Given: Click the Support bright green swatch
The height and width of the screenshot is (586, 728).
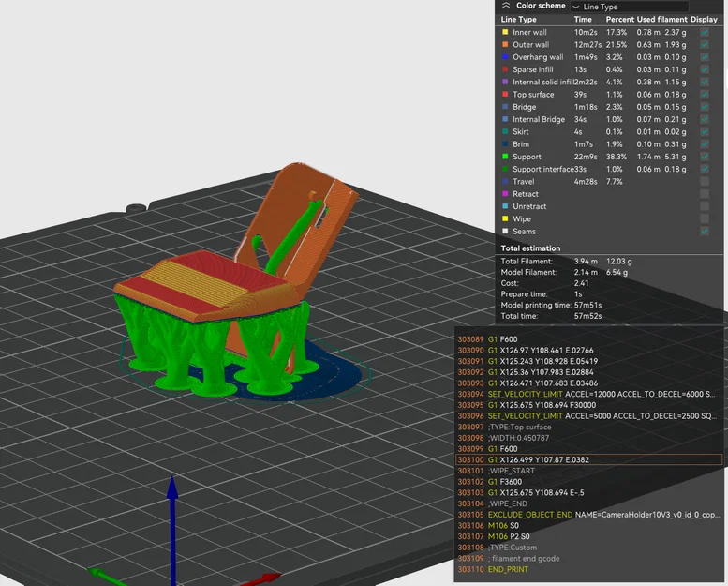Looking at the screenshot, I should [x=505, y=157].
